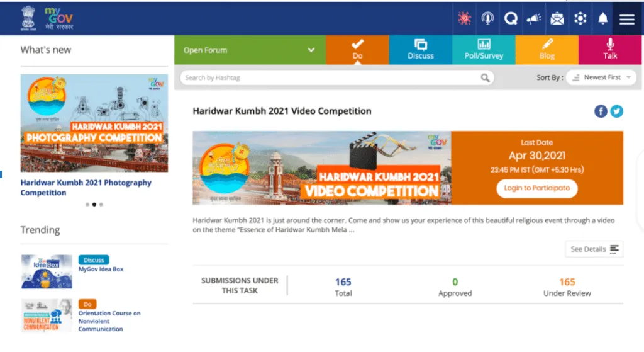Viewport: 644px width, 352px height.
Task: Expand See Details for the competition
Action: point(594,249)
